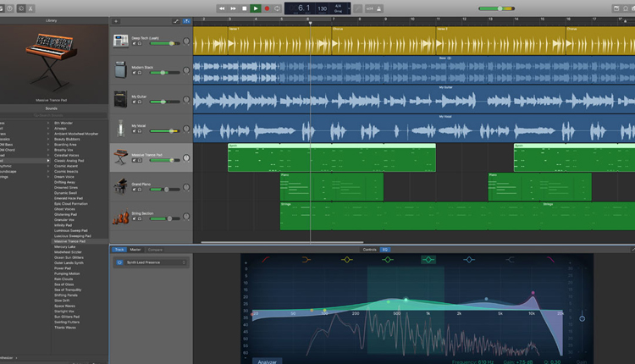Toggle the Catch Playhead button above tracks
Screen dimensions: 635x364
tap(186, 21)
